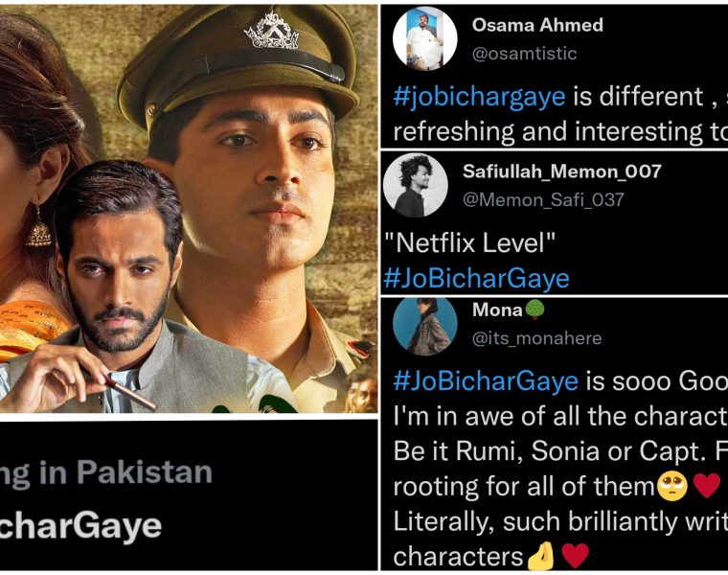Click the Safiullah_Memon_007 display name
The height and width of the screenshot is (575, 728).
coord(561,172)
